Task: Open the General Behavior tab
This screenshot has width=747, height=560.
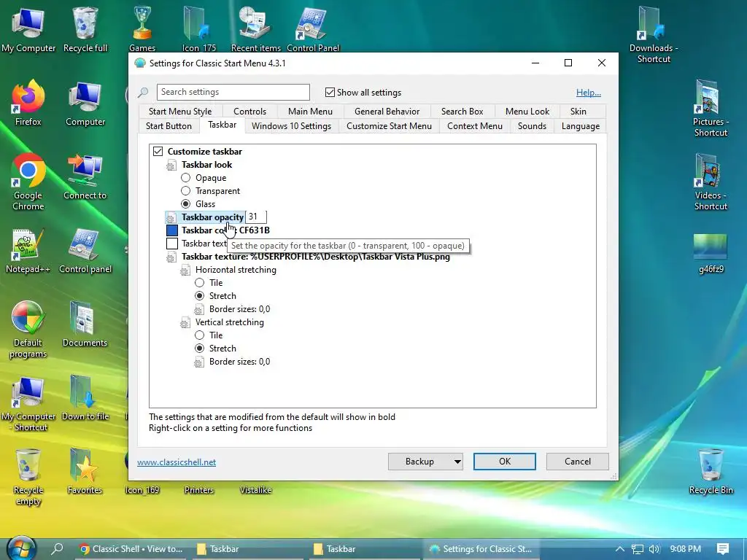Action: point(387,112)
